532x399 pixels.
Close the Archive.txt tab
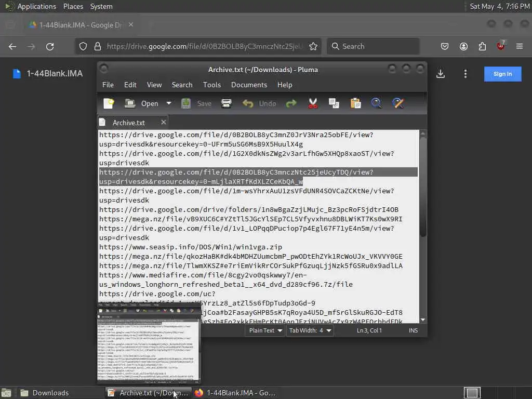click(164, 122)
